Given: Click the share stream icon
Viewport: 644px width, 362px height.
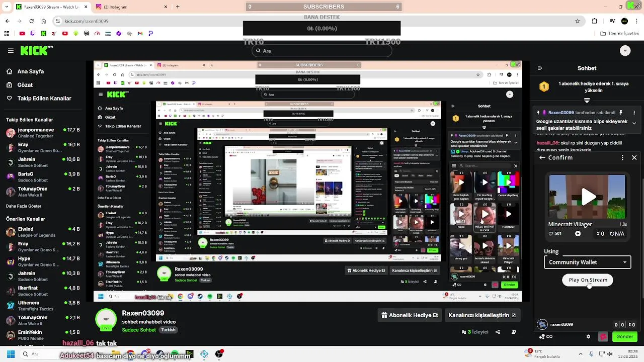Looking at the screenshot, I should click(498, 332).
